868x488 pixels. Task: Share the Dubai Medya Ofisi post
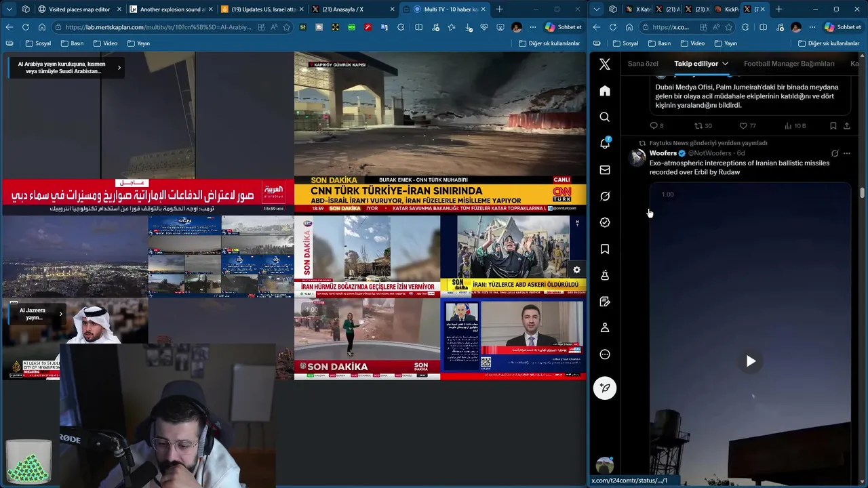click(846, 125)
